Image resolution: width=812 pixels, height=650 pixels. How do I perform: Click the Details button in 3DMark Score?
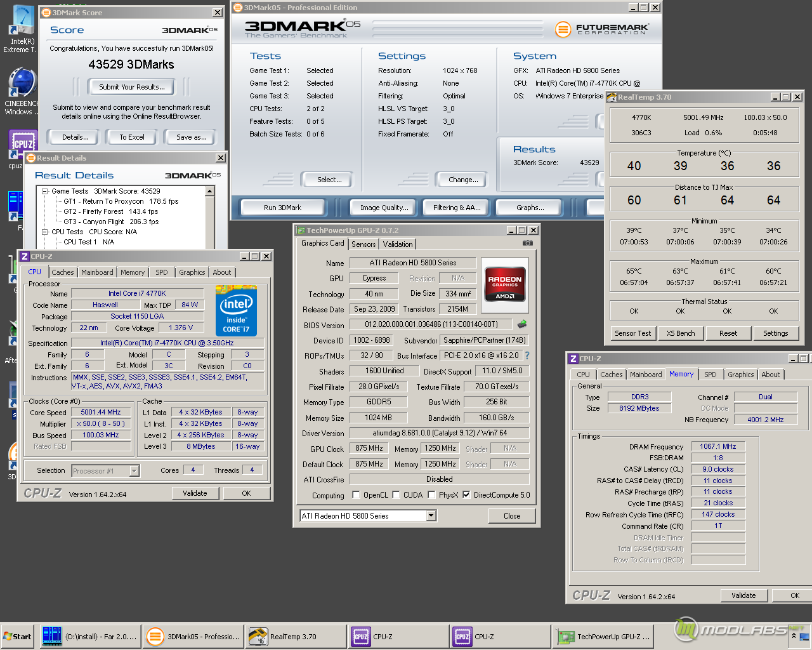pos(75,137)
